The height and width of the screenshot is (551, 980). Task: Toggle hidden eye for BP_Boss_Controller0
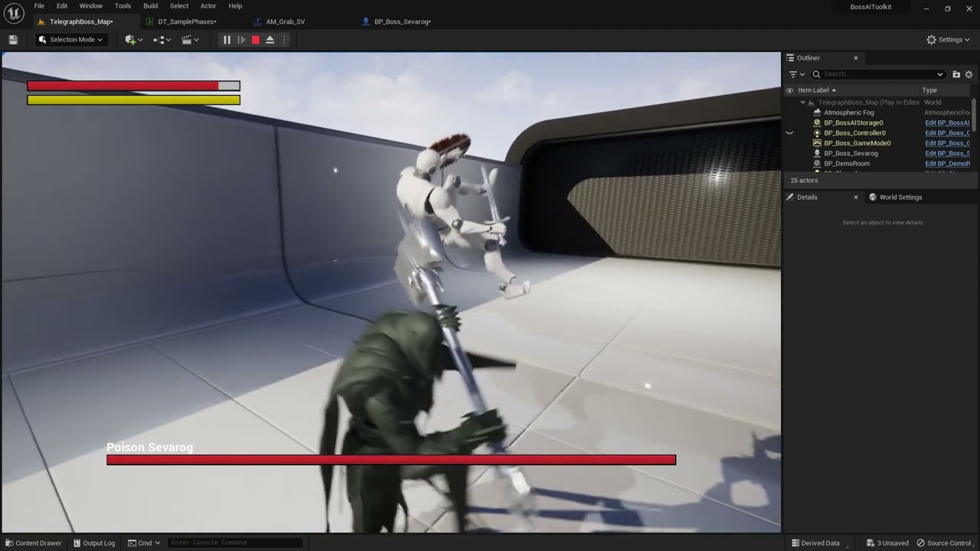(789, 133)
